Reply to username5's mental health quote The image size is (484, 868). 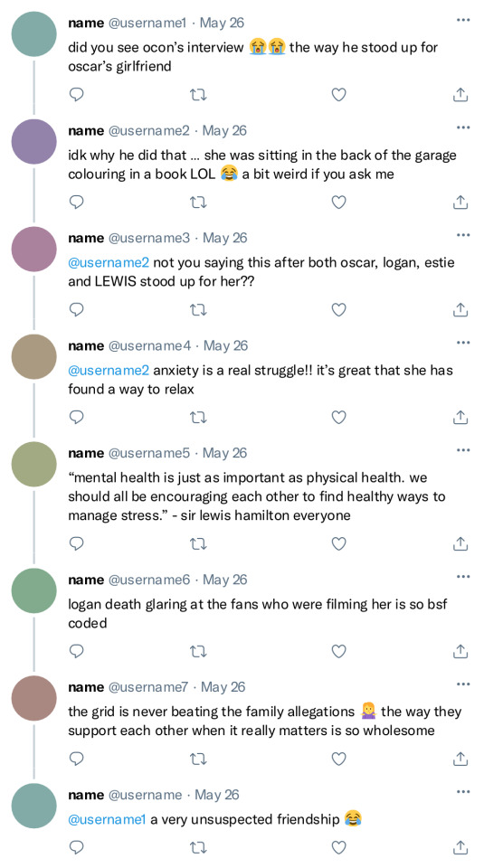point(76,544)
